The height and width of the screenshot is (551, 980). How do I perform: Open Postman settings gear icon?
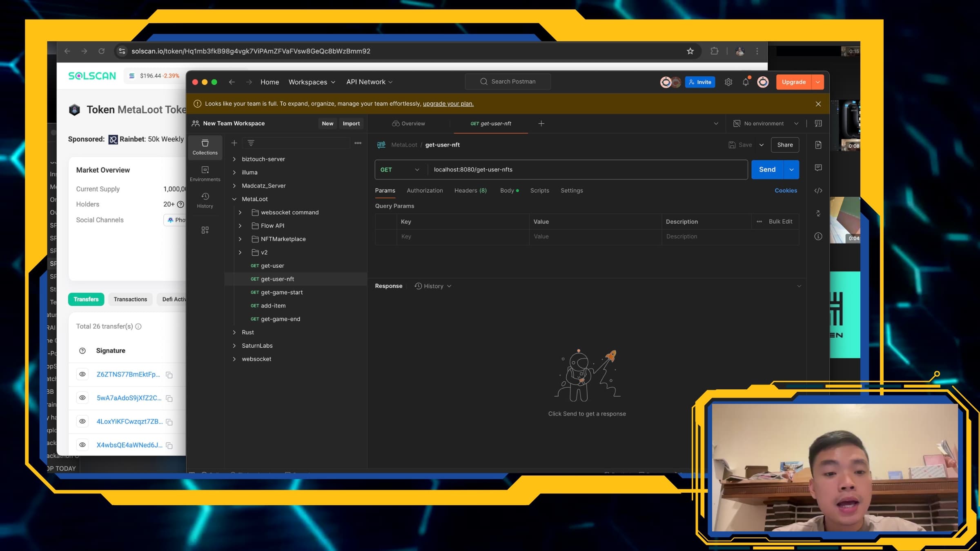tap(728, 82)
